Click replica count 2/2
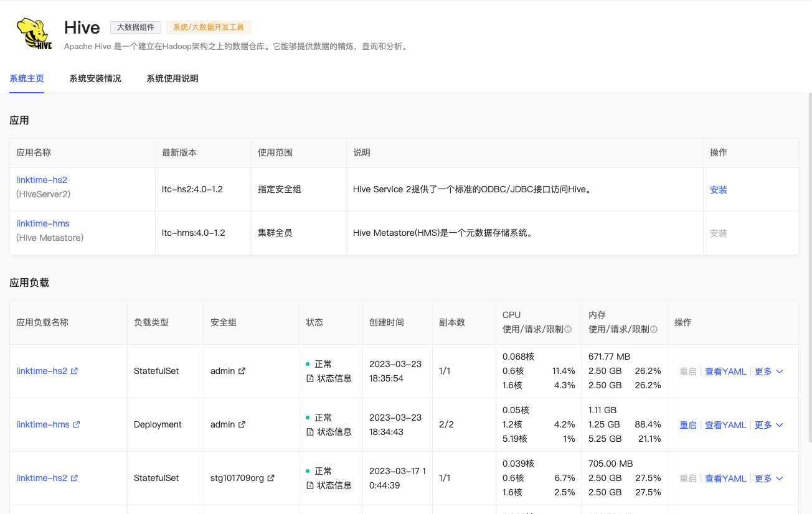 pos(446,424)
